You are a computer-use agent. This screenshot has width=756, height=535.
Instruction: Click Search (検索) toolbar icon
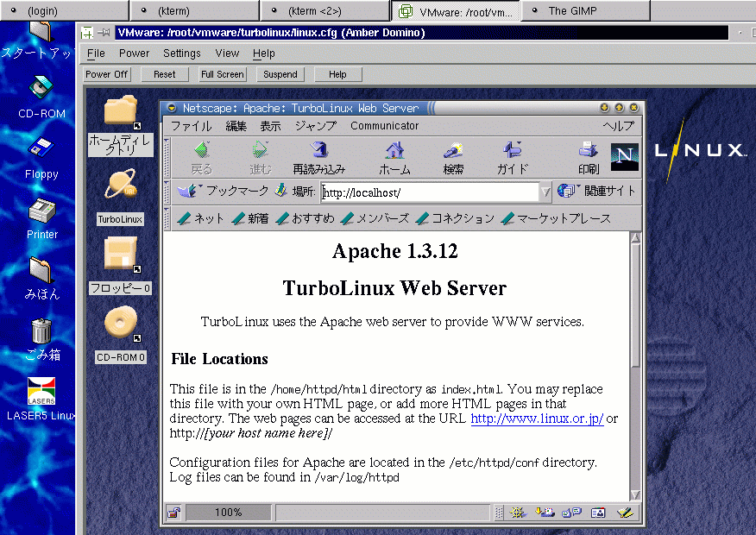click(453, 150)
